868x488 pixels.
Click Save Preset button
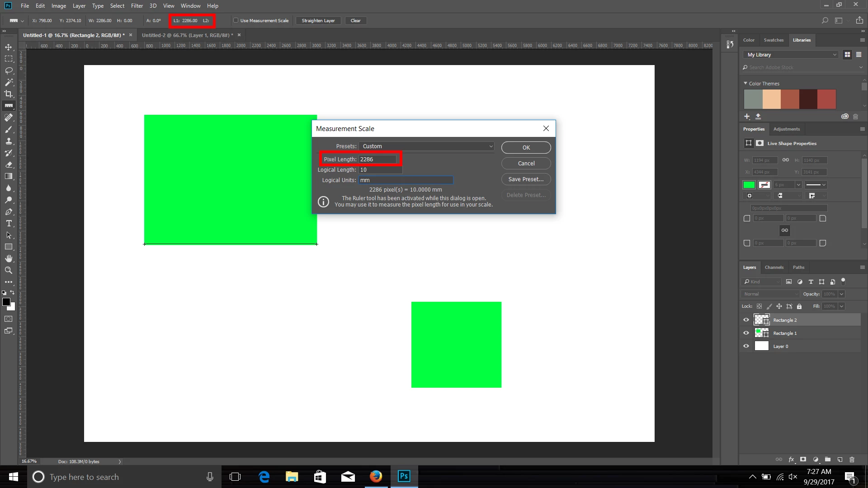pos(526,179)
